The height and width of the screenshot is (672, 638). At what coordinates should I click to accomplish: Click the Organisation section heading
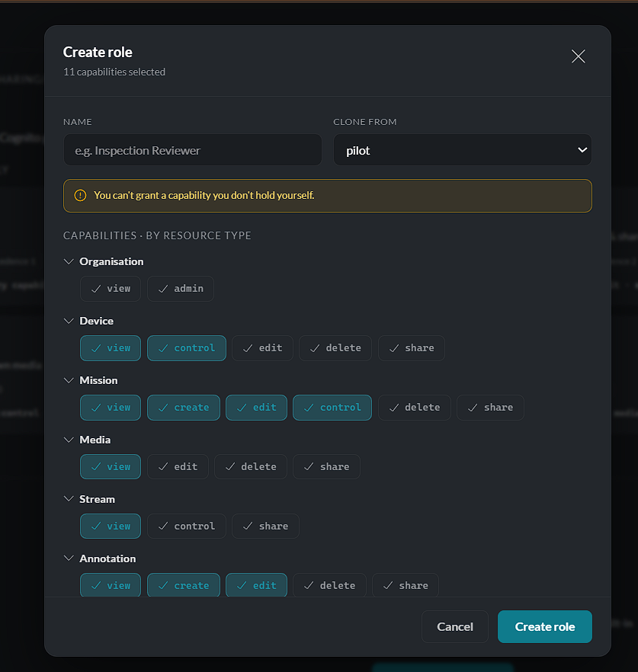point(111,261)
